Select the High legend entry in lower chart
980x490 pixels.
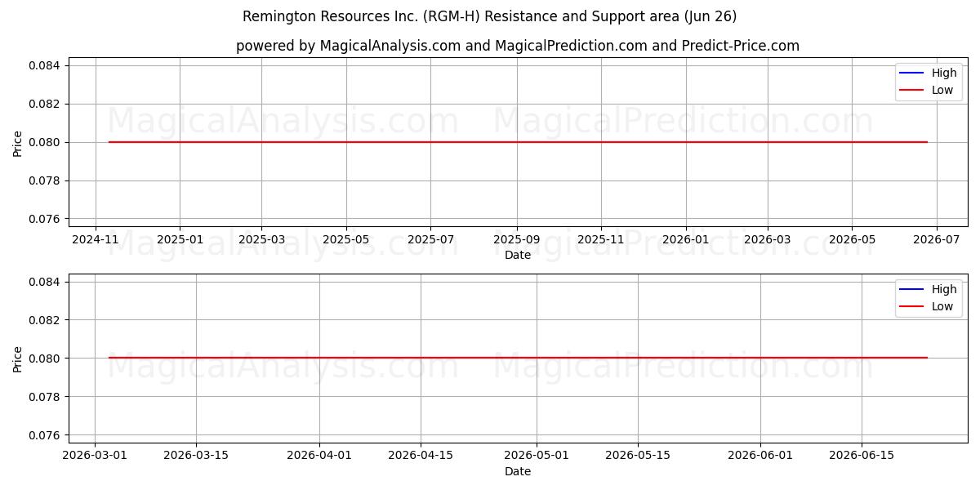point(929,290)
